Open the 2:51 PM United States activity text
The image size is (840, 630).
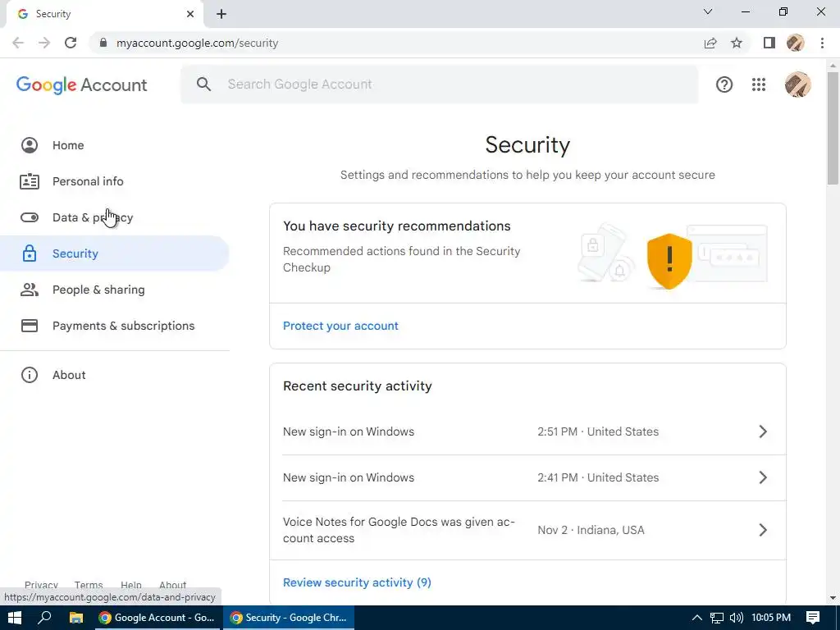click(x=598, y=431)
